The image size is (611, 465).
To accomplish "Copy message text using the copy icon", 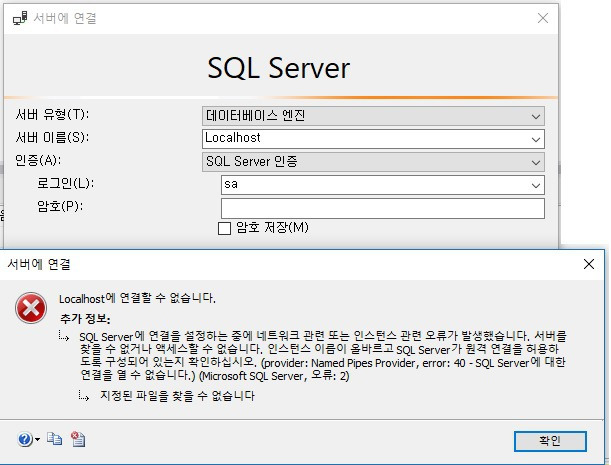I will pos(55,439).
